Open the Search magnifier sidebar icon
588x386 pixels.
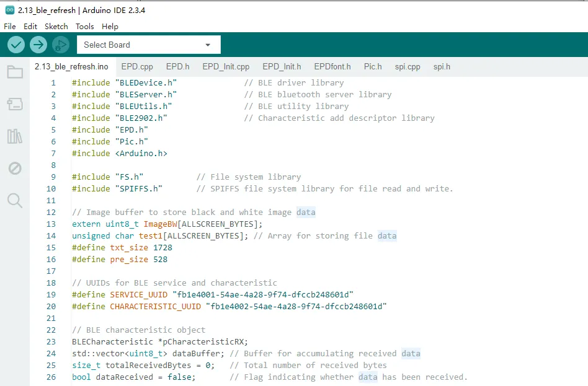15,201
